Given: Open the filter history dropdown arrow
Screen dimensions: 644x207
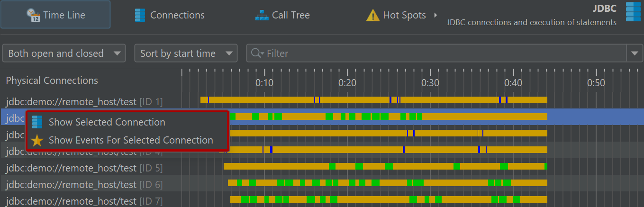Looking at the screenshot, I should click(x=635, y=54).
